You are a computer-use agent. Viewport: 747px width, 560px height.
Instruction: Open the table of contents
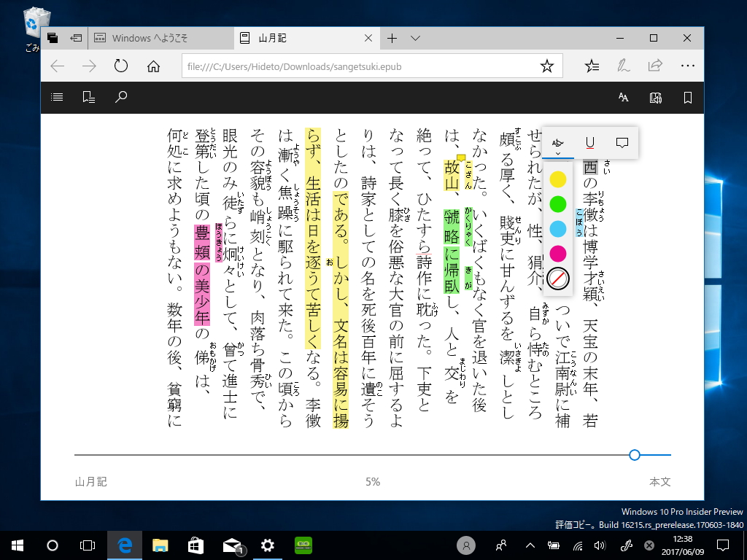tap(57, 97)
